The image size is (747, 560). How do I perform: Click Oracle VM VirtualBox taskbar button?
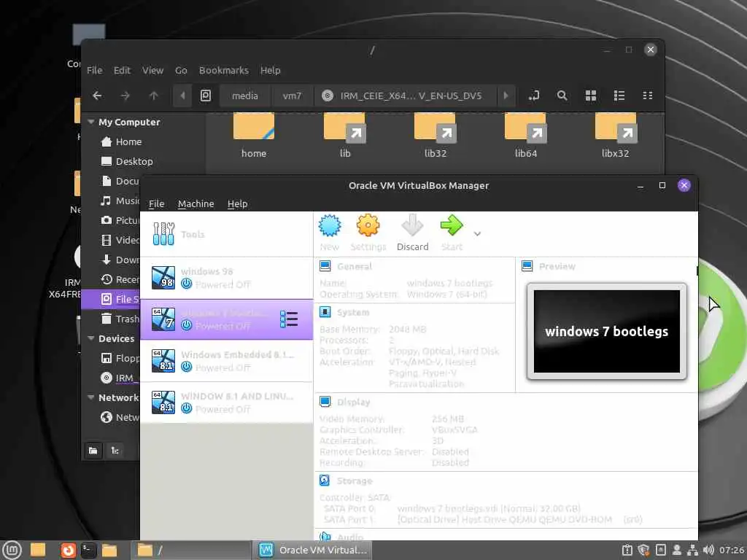pos(312,551)
